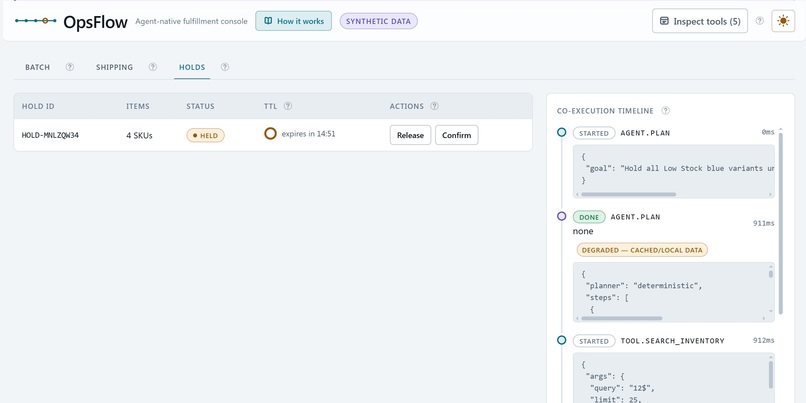This screenshot has width=806, height=403.
Task: Open the How it works guide
Action: coord(294,21)
